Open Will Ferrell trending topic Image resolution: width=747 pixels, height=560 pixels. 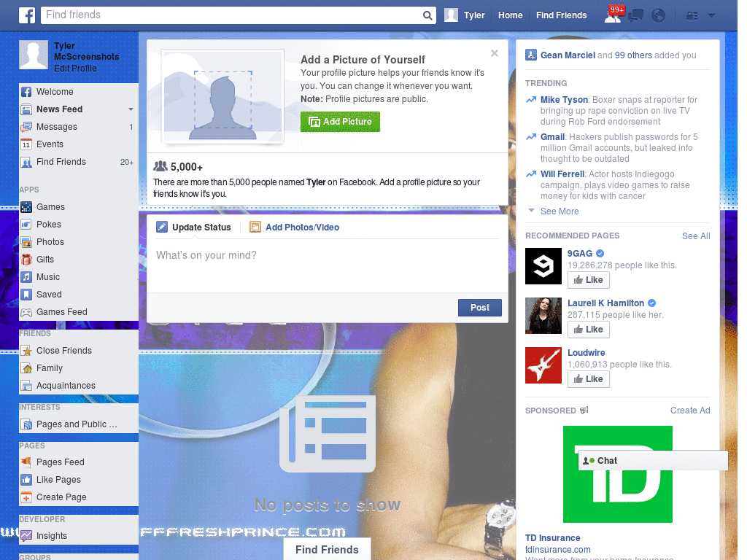(x=562, y=174)
